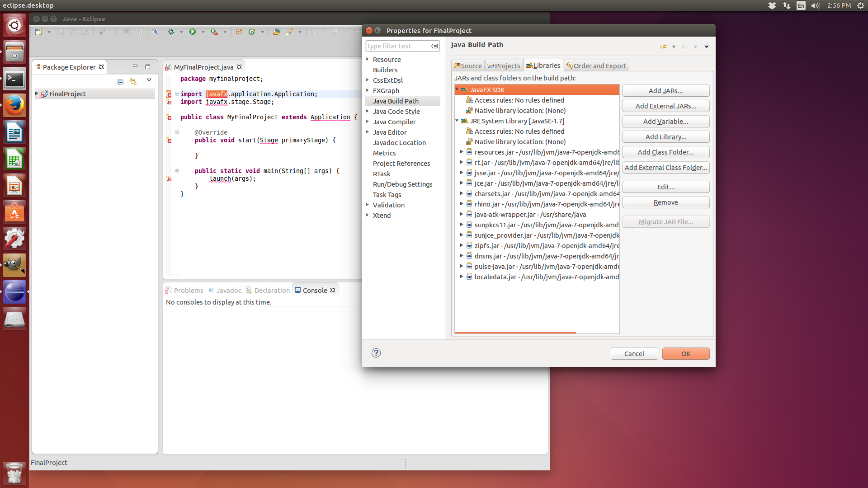Open Firefox from the Ubuntu launcher
This screenshot has width=868, height=488.
pos(14,106)
